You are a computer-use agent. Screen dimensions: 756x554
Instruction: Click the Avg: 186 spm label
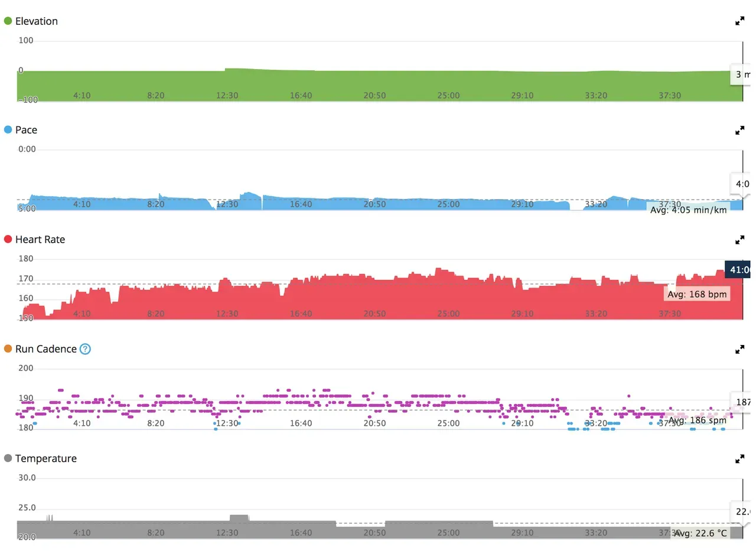coord(697,420)
